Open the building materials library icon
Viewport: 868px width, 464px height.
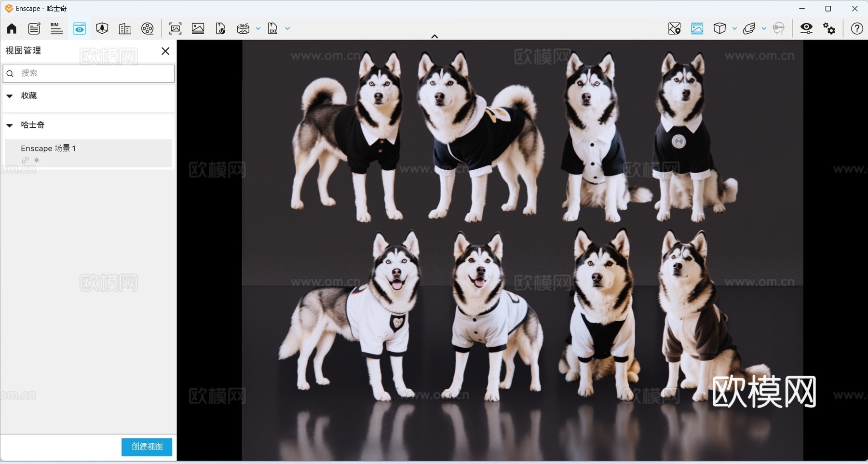124,28
